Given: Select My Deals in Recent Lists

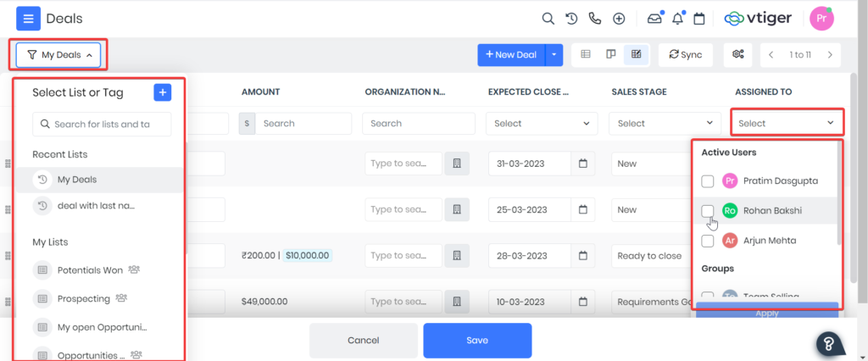Looking at the screenshot, I should pos(100,180).
